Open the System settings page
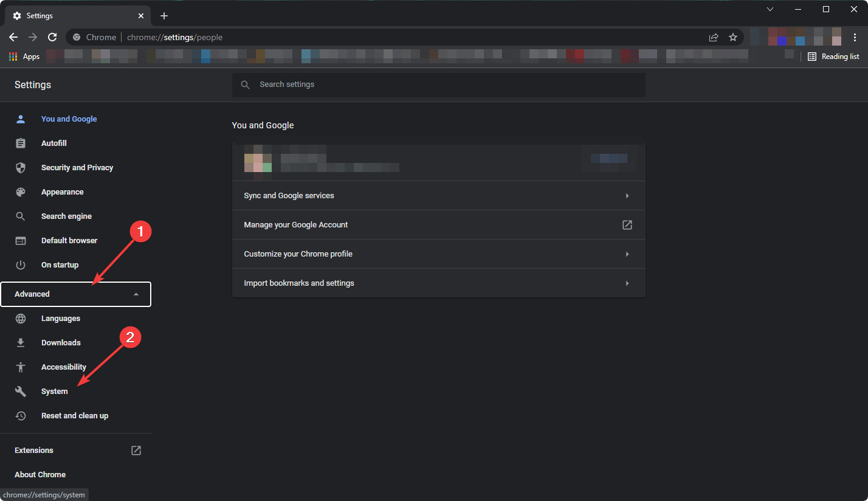The height and width of the screenshot is (501, 868). click(55, 392)
